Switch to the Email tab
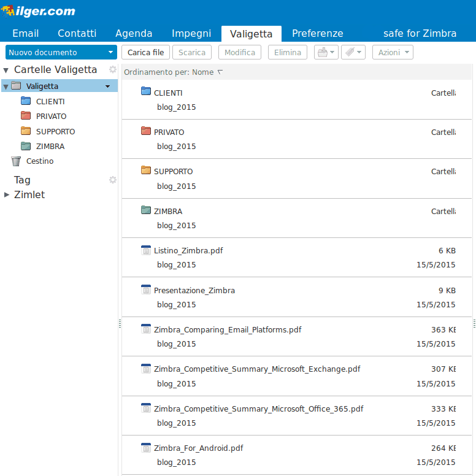This screenshot has width=476, height=476. [x=26, y=33]
